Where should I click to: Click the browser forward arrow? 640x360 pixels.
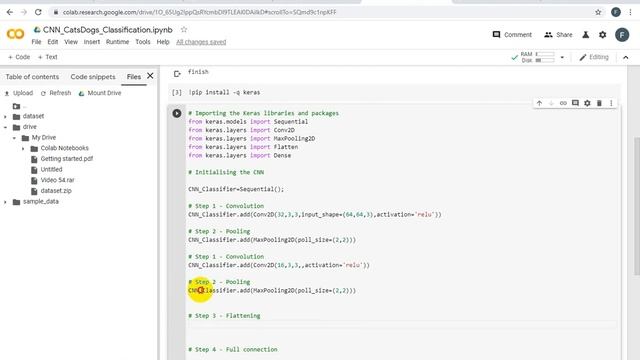(24, 12)
